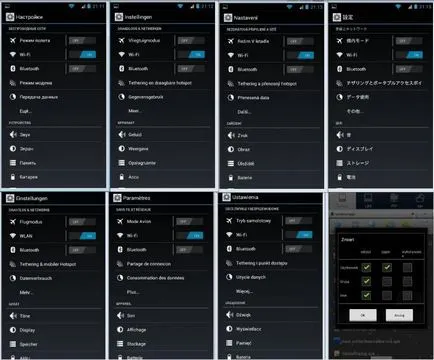Click data icon beside Consommation des données
Screen dimensions: 434x360
point(120,278)
